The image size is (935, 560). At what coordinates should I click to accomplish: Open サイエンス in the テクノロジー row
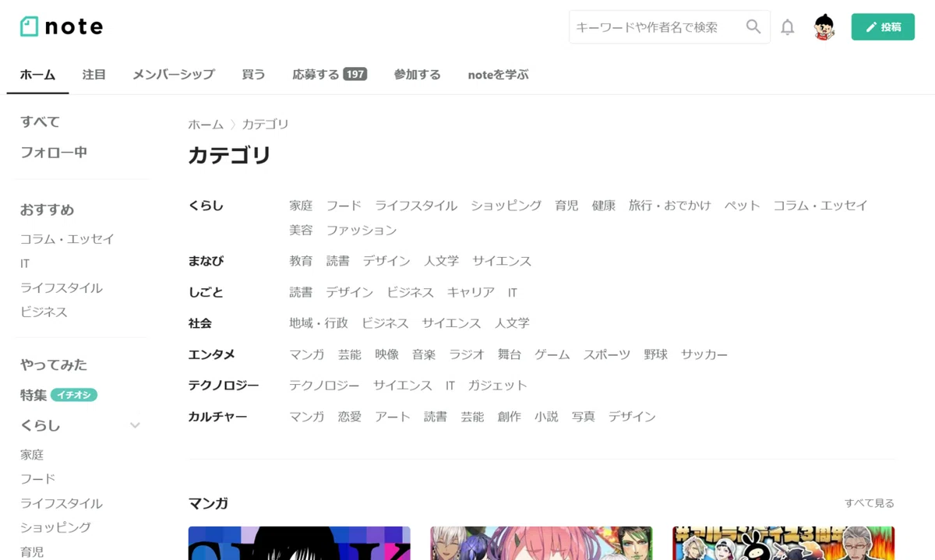tap(402, 386)
